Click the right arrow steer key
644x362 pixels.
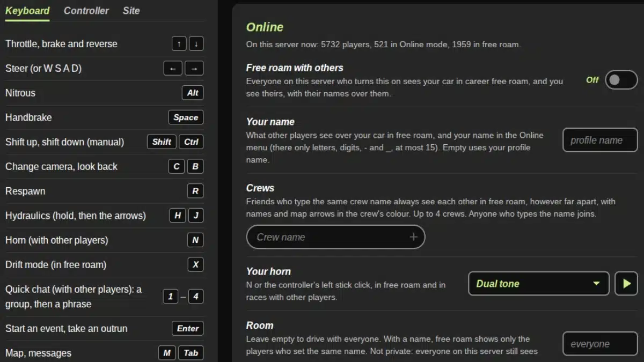194,69
